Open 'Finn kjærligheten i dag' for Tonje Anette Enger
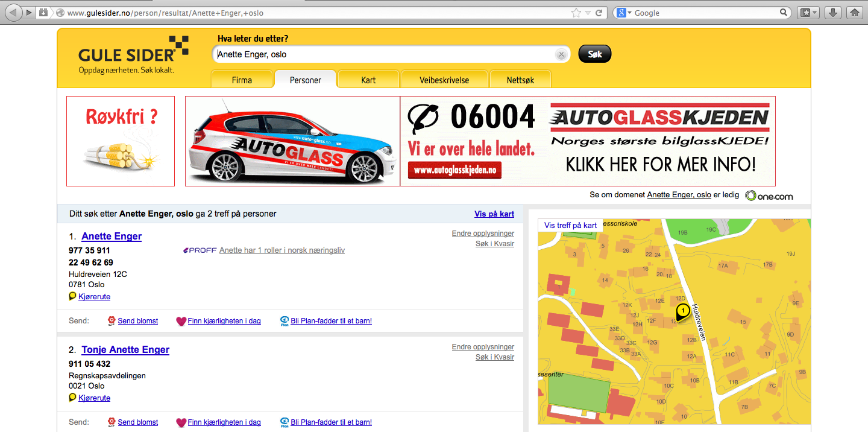The image size is (868, 432). pyautogui.click(x=224, y=422)
